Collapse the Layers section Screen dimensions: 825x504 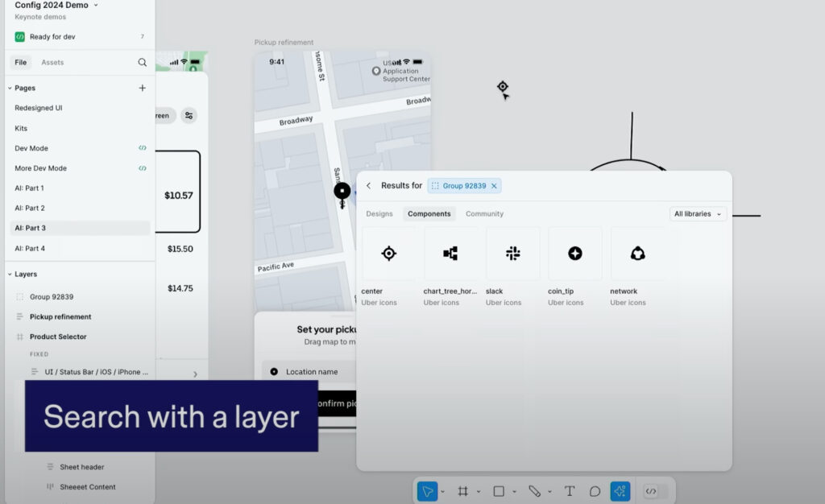(x=10, y=275)
